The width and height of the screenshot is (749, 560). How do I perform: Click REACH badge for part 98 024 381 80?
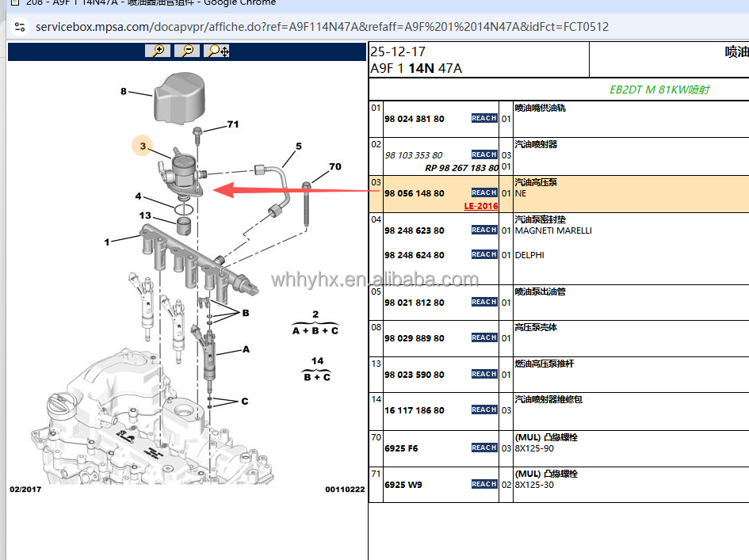coord(484,118)
